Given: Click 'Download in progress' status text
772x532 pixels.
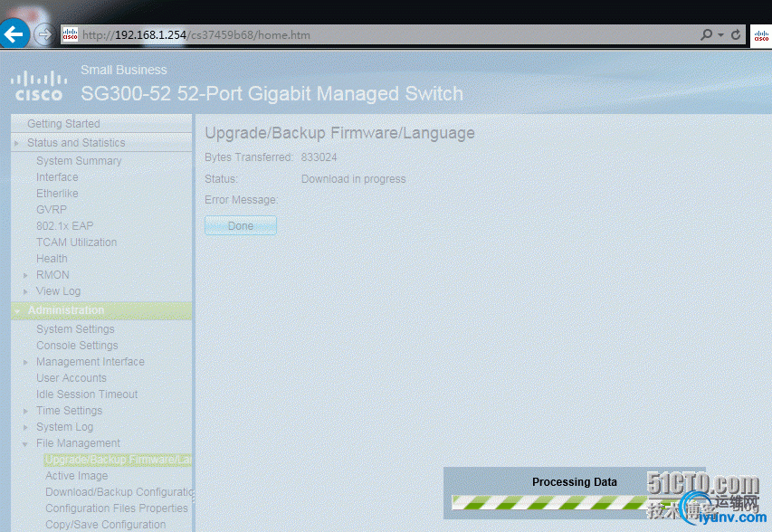Looking at the screenshot, I should click(354, 179).
